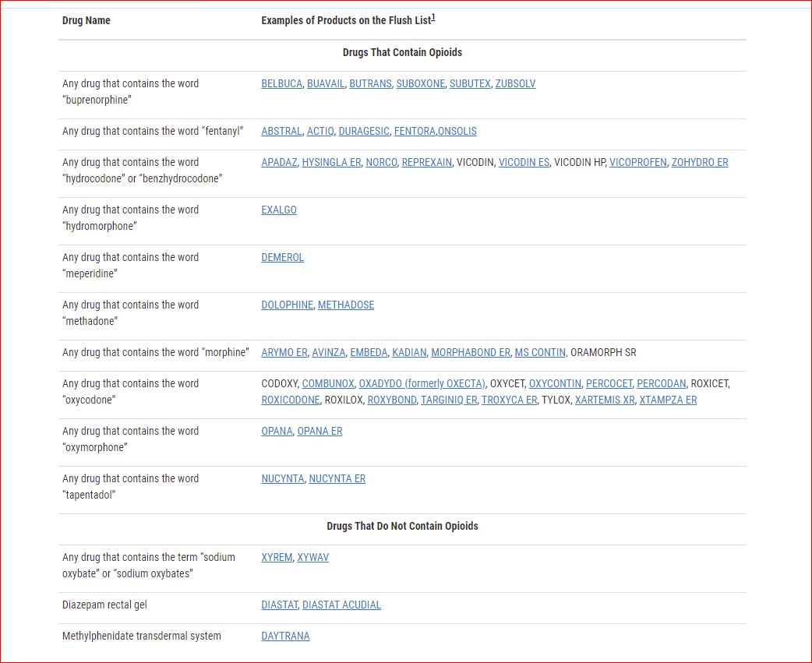Select the Drugs That Contain Opioids heading

tap(402, 53)
